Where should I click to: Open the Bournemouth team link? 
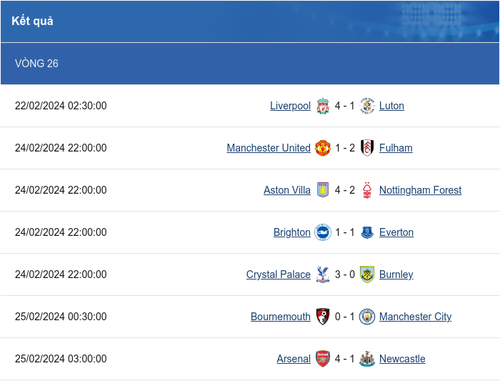pyautogui.click(x=281, y=317)
